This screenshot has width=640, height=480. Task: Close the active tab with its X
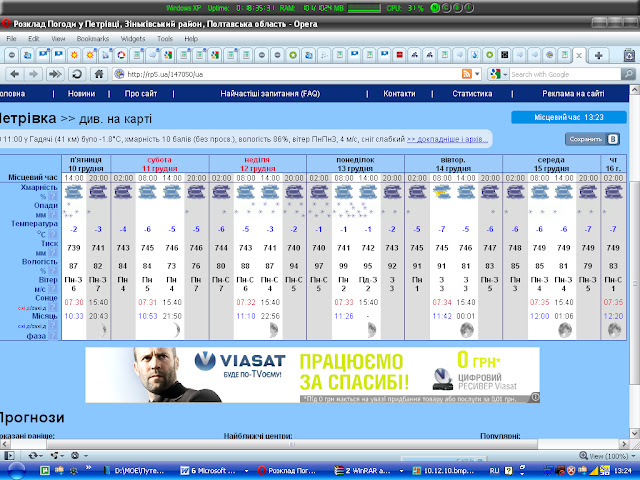[x=579, y=56]
